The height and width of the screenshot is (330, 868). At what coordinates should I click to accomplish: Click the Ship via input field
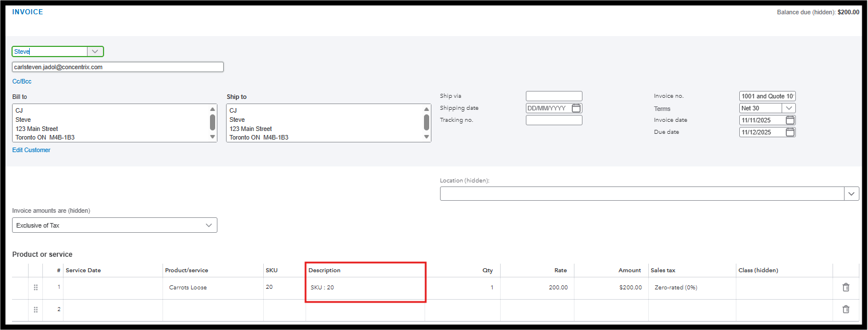(553, 96)
